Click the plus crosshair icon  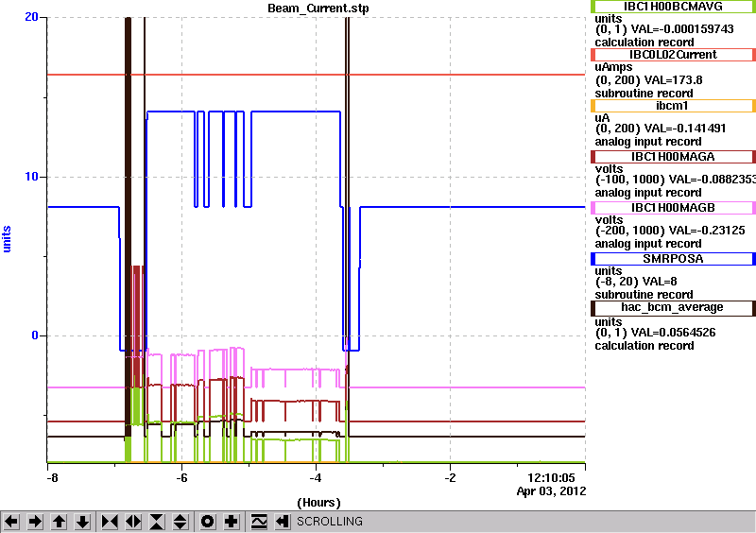tap(232, 522)
